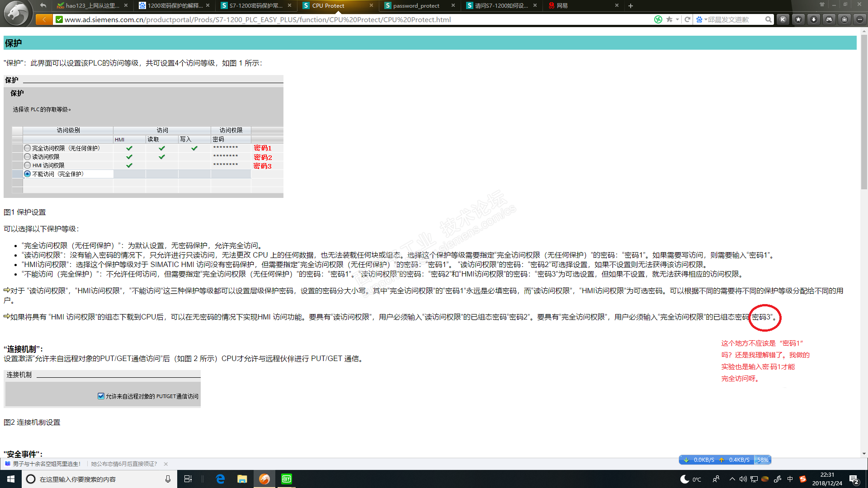868x488 pixels.
Task: Open the games controller toolbar icon
Action: pyautogui.click(x=829, y=19)
